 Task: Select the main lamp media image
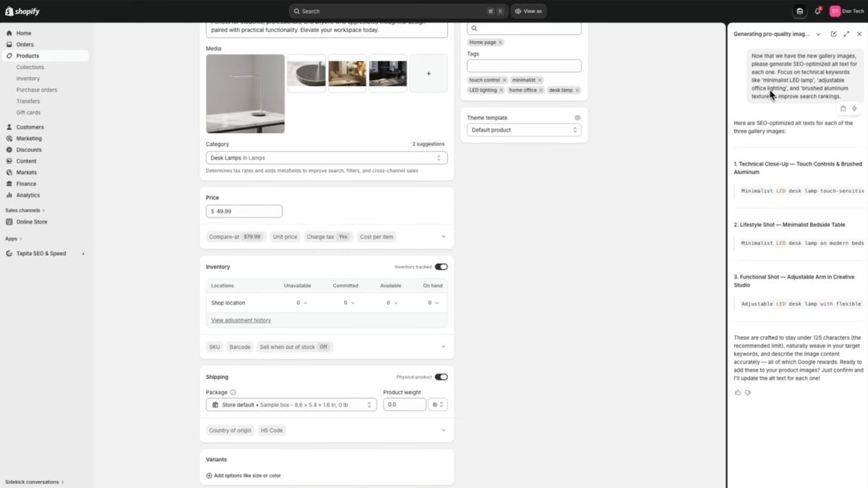245,94
